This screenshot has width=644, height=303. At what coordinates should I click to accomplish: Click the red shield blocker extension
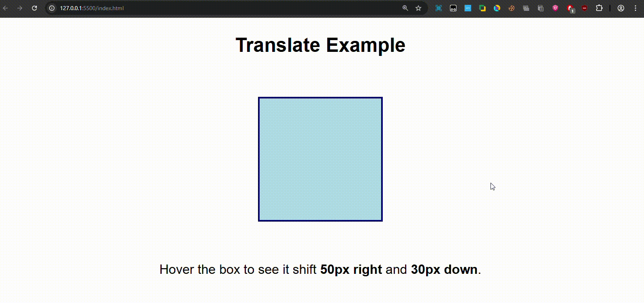584,8
